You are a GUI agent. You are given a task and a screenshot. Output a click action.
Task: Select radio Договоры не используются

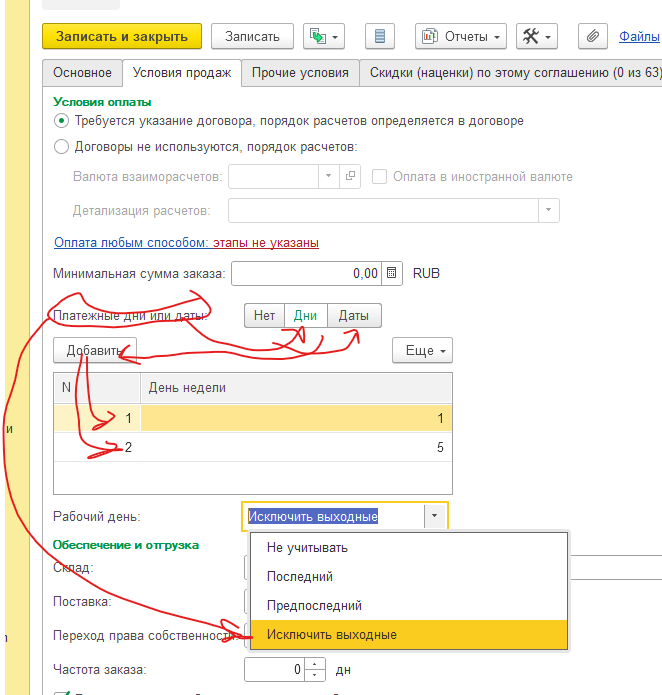click(63, 147)
